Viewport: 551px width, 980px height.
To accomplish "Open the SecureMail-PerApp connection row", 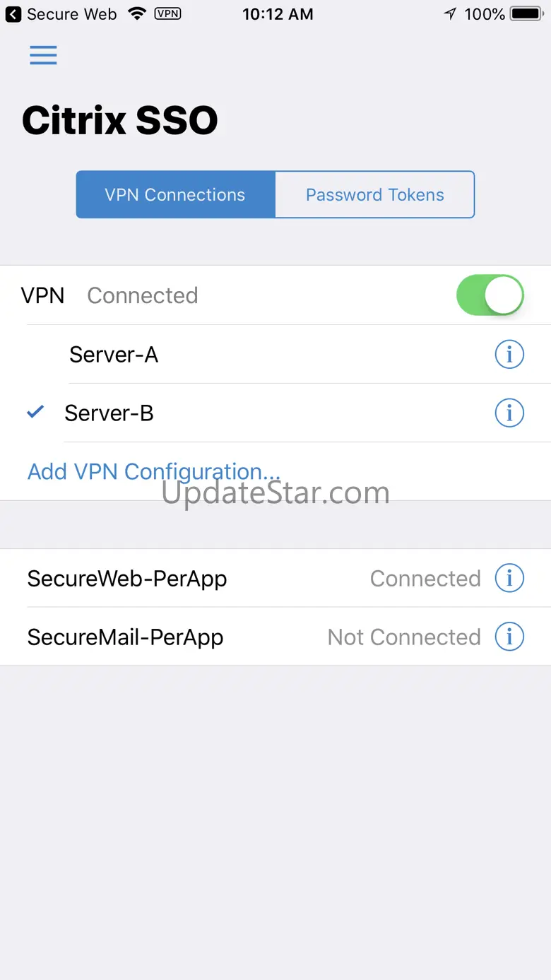I will click(275, 637).
